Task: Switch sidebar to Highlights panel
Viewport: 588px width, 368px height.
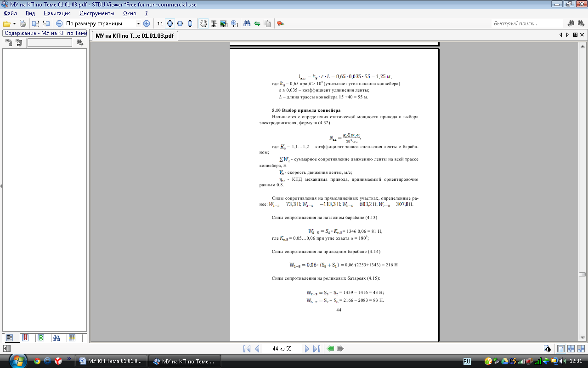Action: point(72,338)
